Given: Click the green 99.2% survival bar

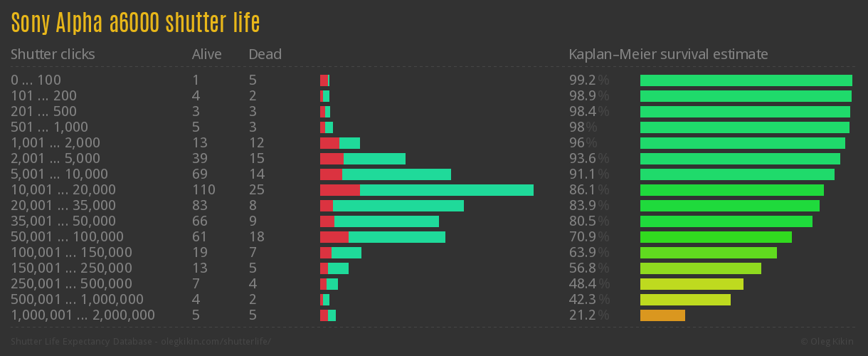Looking at the screenshot, I should [746, 80].
